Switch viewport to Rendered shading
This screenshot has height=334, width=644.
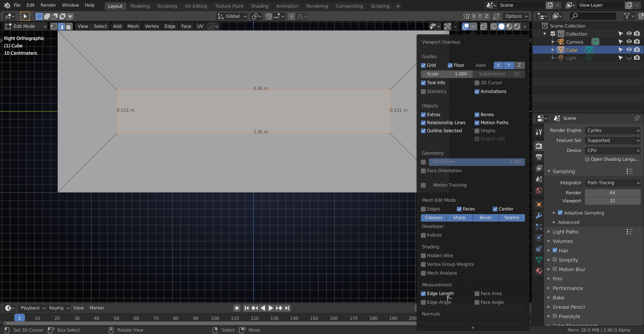(518, 27)
